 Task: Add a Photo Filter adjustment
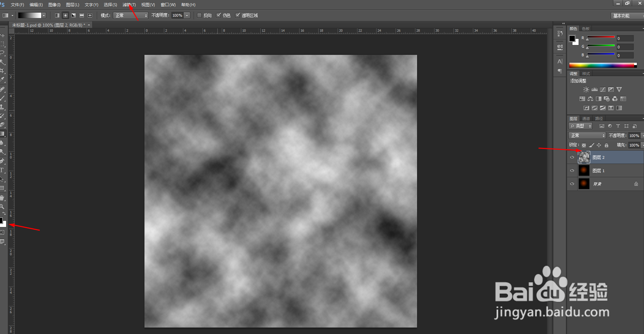[x=607, y=99]
